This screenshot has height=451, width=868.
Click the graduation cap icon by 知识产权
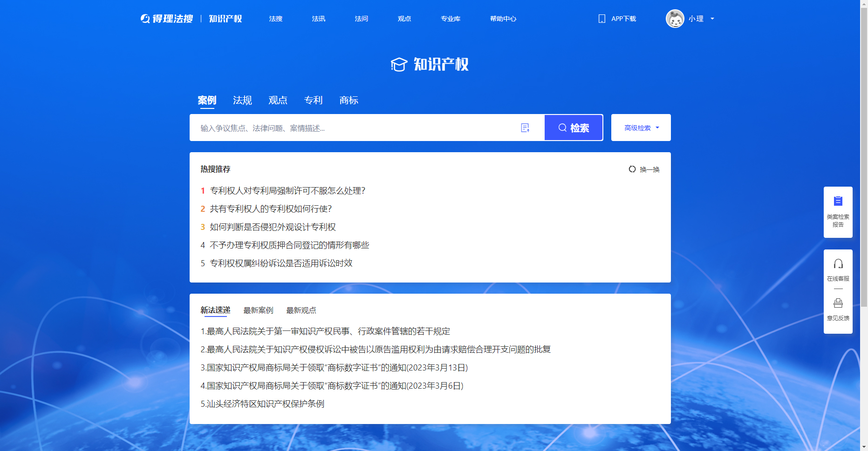(x=399, y=64)
